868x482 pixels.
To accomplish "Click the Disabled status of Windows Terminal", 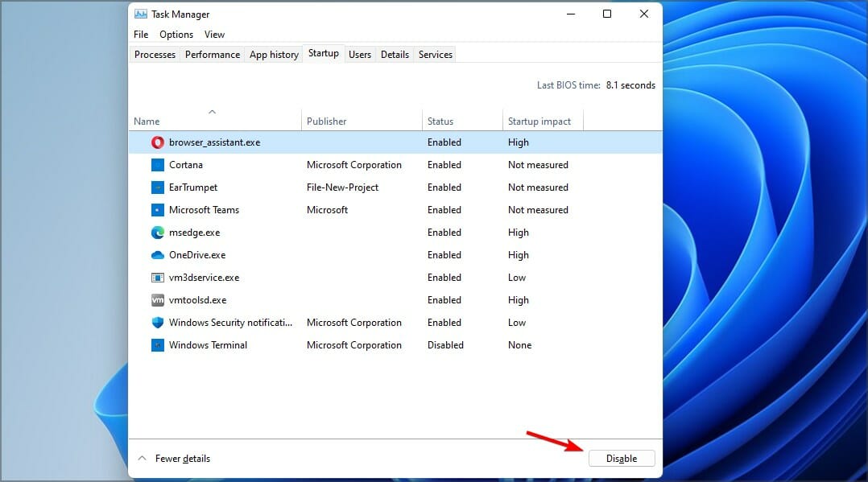I will pyautogui.click(x=445, y=345).
